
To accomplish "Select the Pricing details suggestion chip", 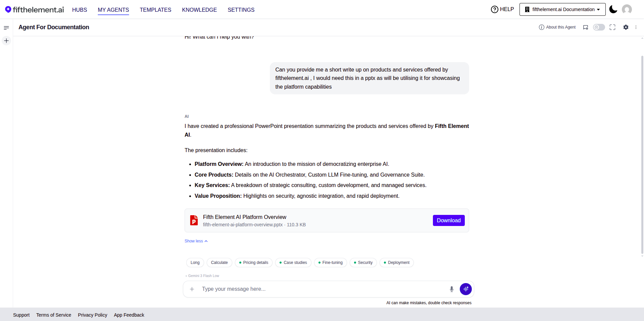I will pyautogui.click(x=254, y=263).
